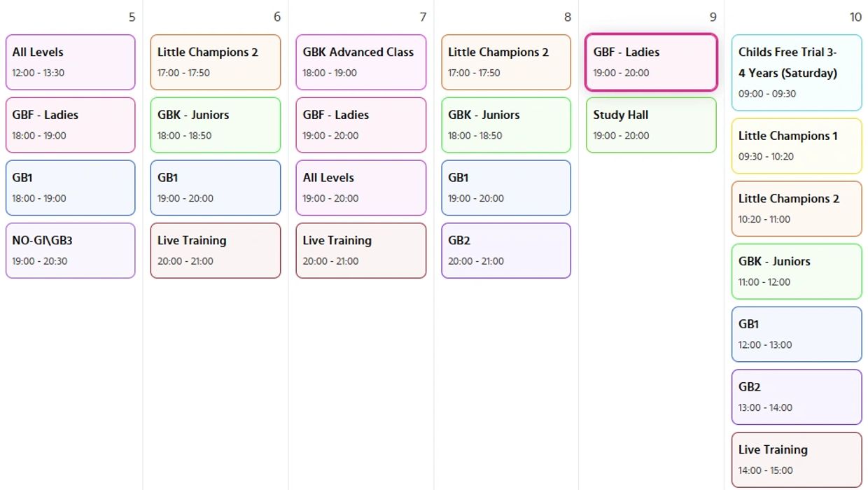Open GB1 class on day 8

pos(505,188)
